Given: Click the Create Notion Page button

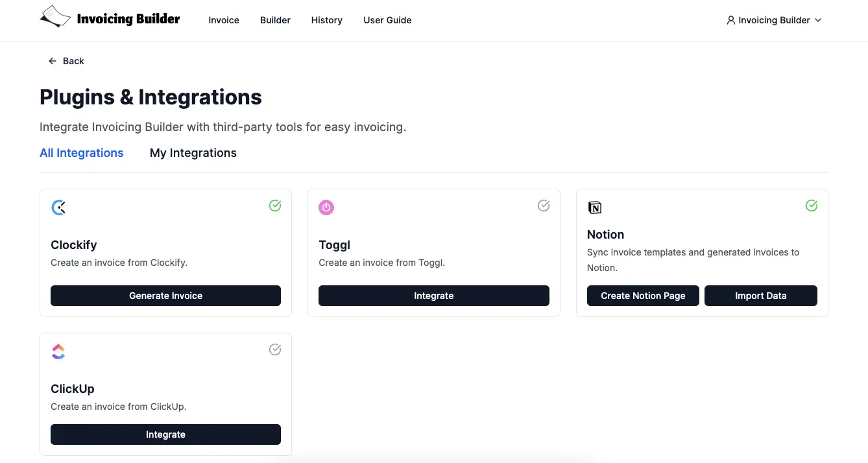Looking at the screenshot, I should point(643,296).
